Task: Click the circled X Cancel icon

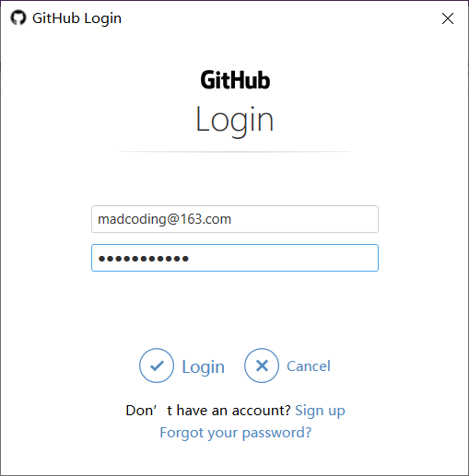Action: pos(262,366)
